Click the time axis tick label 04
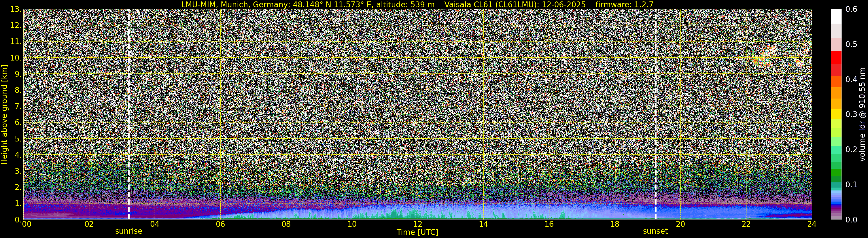Screen dimensions: 868x238 (x=155, y=224)
